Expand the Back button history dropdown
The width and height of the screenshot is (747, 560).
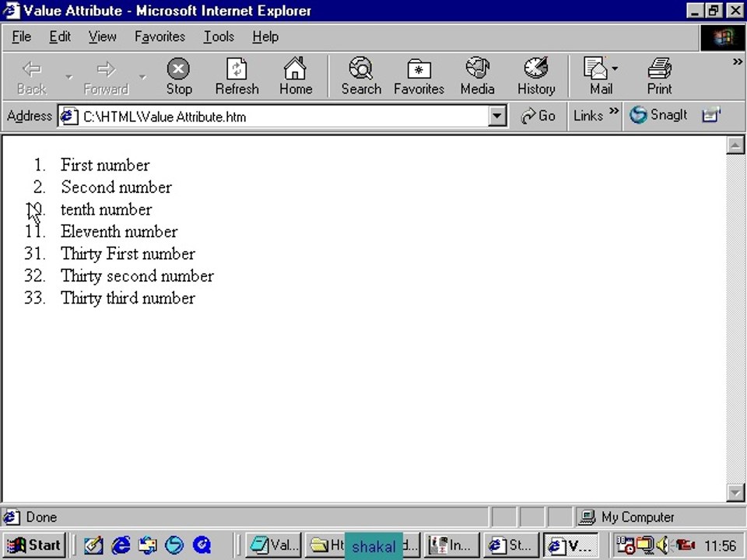pos(69,77)
